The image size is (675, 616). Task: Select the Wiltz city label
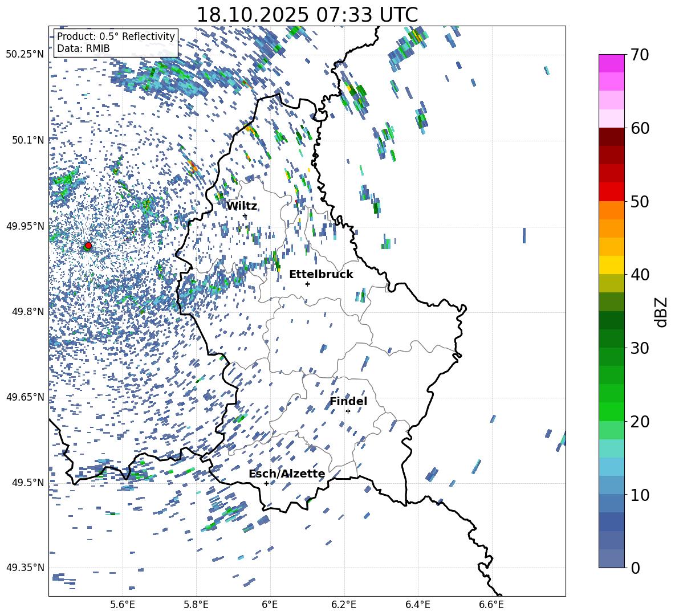click(242, 206)
